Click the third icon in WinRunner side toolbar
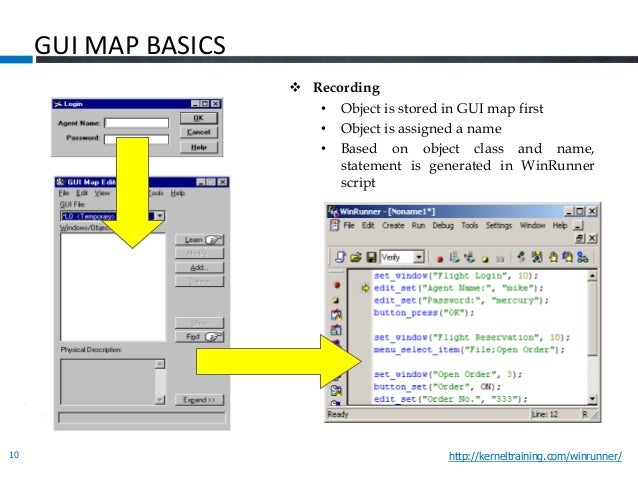 [x=336, y=315]
